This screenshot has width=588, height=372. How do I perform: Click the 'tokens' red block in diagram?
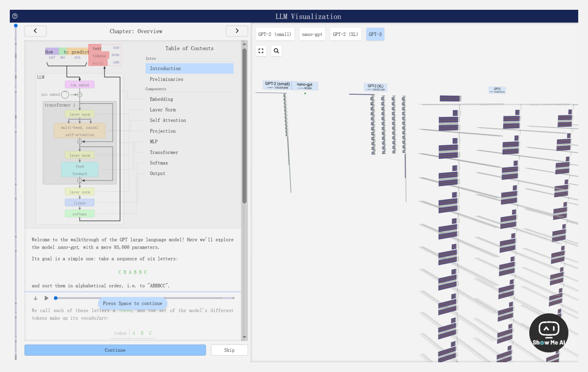(99, 55)
